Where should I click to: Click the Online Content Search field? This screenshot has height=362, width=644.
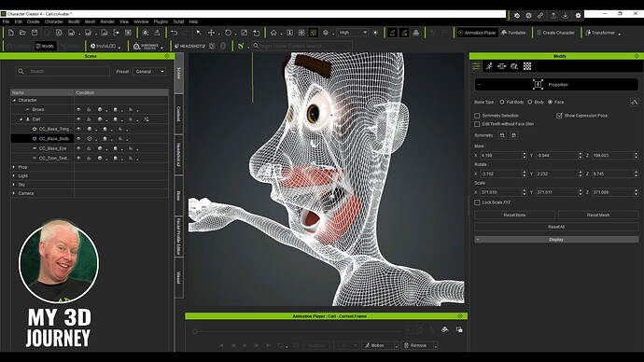click(x=301, y=46)
